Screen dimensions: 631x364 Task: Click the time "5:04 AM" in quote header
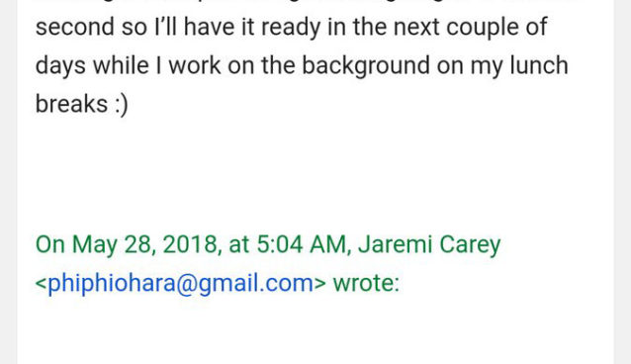pos(301,244)
